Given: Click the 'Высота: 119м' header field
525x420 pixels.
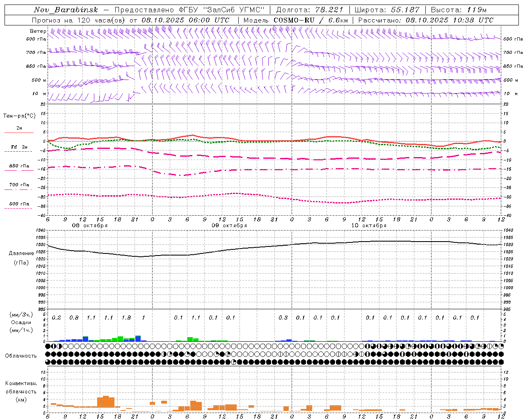Looking at the screenshot, I should (x=459, y=10).
